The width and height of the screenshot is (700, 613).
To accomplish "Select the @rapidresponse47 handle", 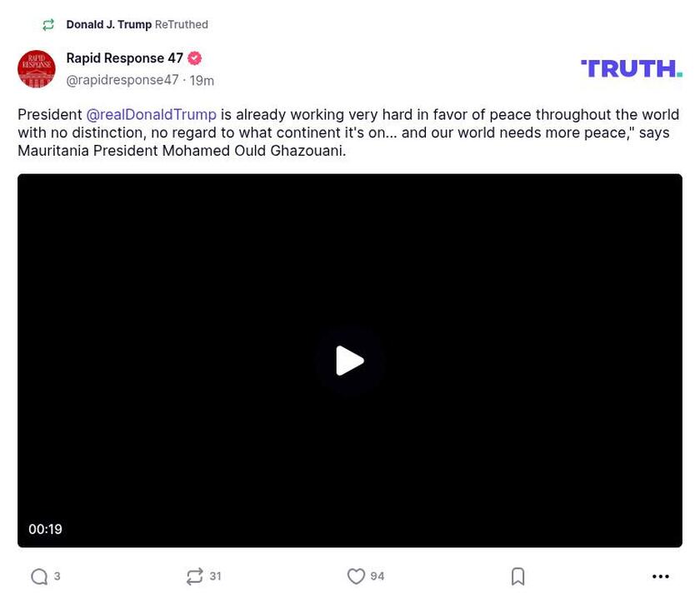I will [x=122, y=80].
